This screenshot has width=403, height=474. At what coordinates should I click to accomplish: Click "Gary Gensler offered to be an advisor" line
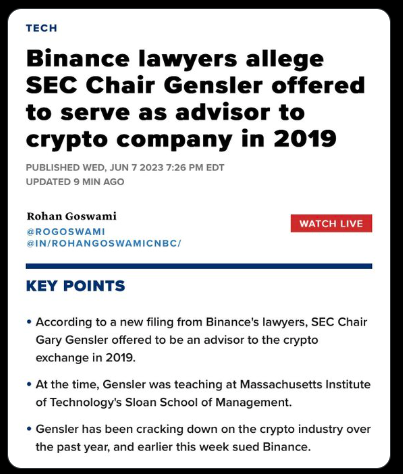pyautogui.click(x=177, y=340)
